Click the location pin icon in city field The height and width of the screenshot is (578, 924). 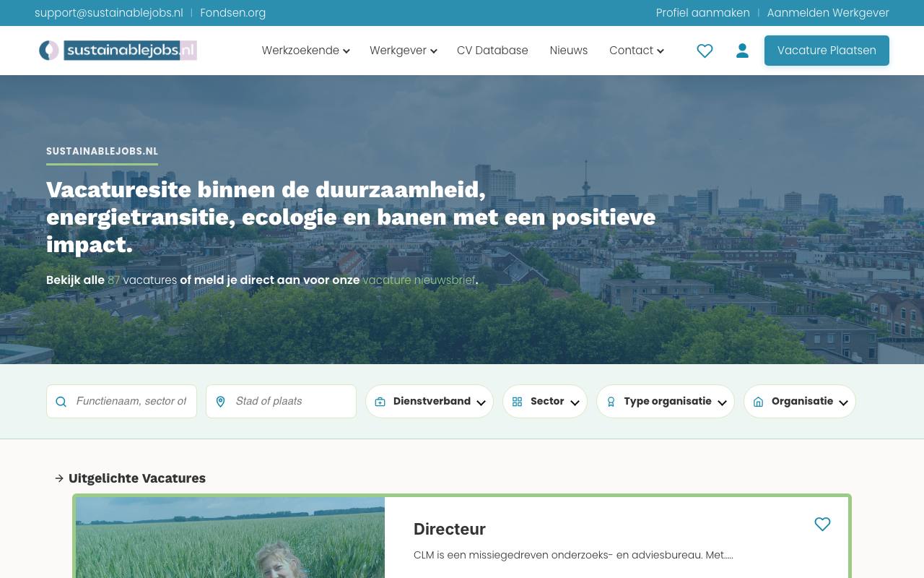click(x=221, y=402)
